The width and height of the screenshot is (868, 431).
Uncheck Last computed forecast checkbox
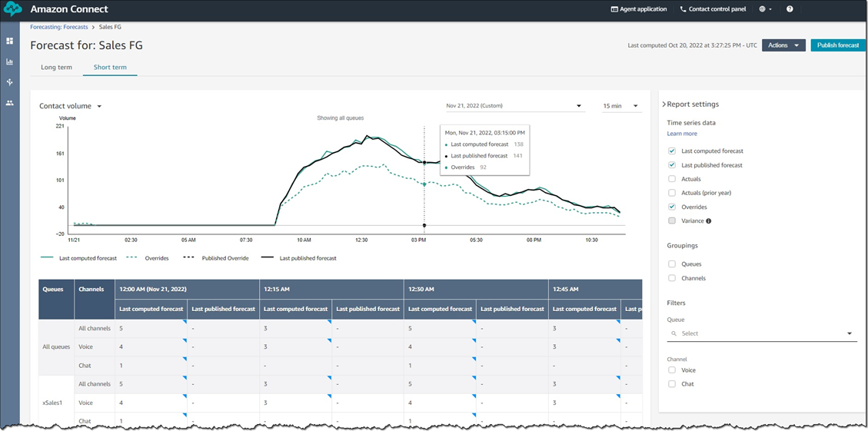point(672,151)
